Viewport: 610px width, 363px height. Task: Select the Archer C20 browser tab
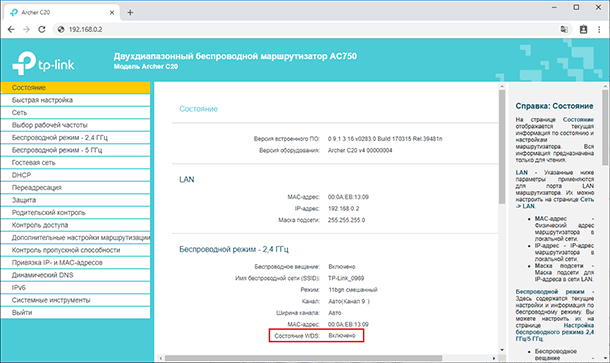point(62,12)
